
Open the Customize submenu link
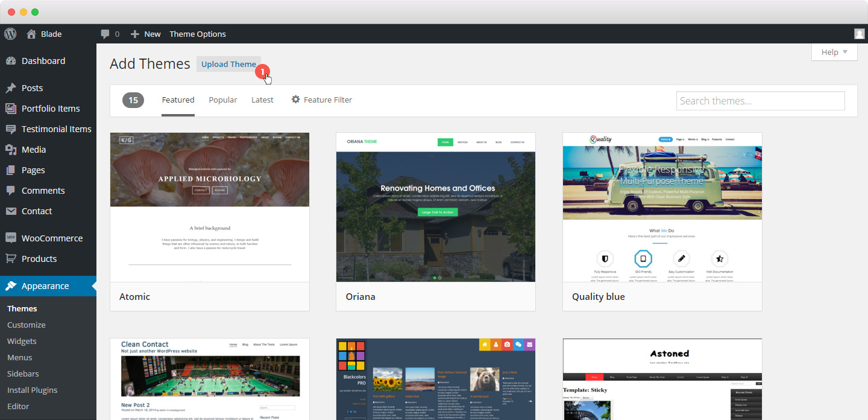26,325
